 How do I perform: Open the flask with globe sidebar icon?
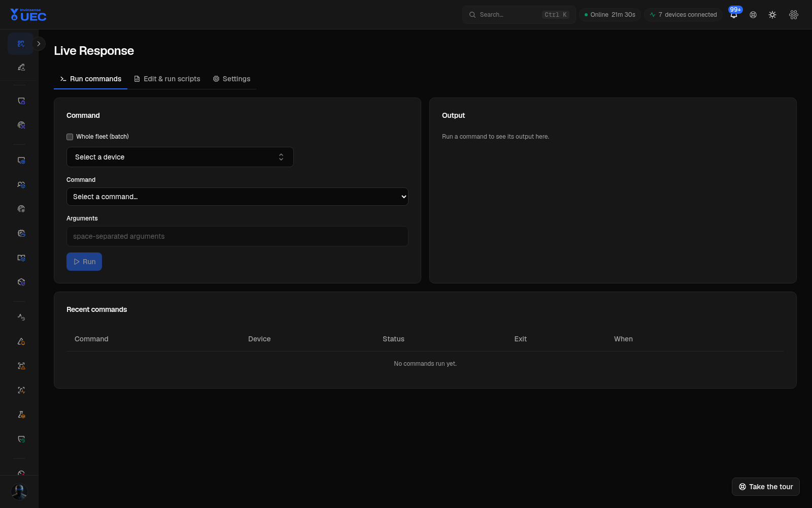[21, 415]
